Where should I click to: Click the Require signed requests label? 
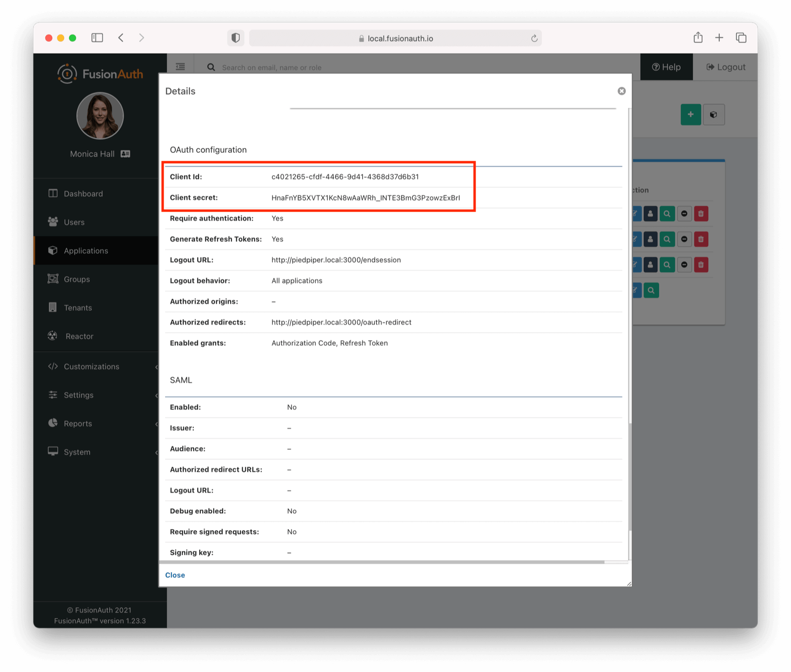[214, 532]
